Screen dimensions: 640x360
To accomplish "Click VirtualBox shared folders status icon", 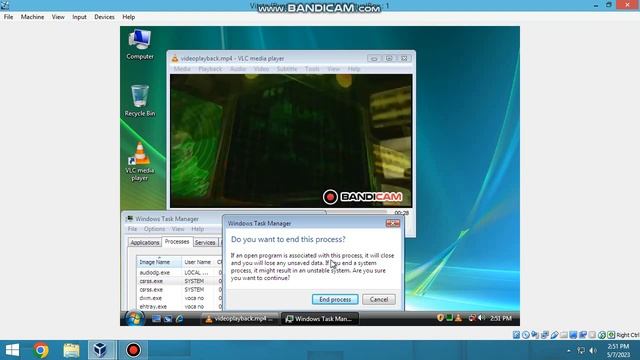I will 564,335.
